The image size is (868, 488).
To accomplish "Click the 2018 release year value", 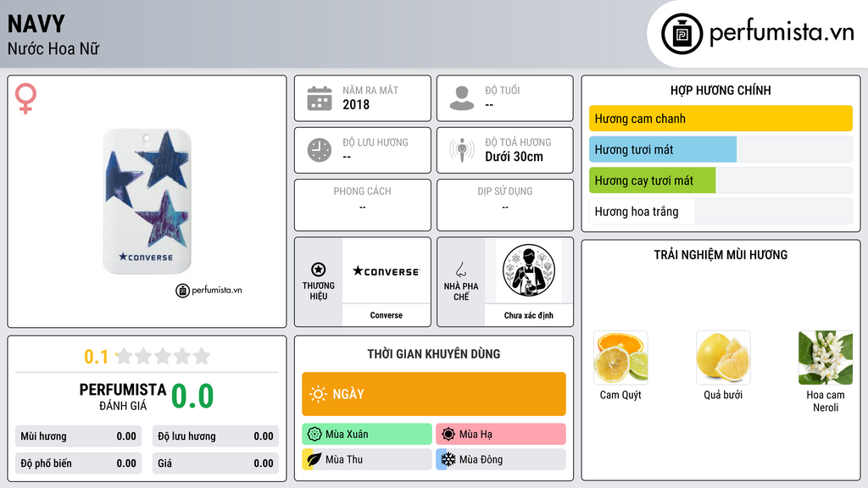I will pos(356,104).
